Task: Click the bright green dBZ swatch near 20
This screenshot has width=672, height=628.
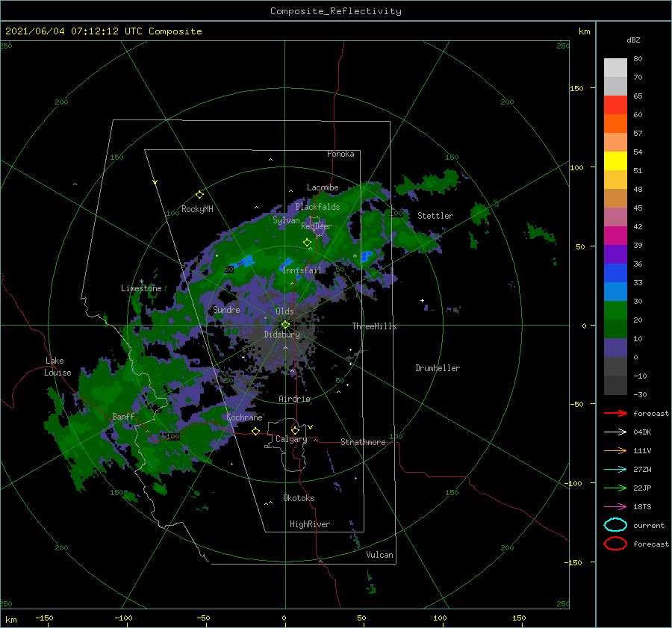Action: (x=615, y=311)
